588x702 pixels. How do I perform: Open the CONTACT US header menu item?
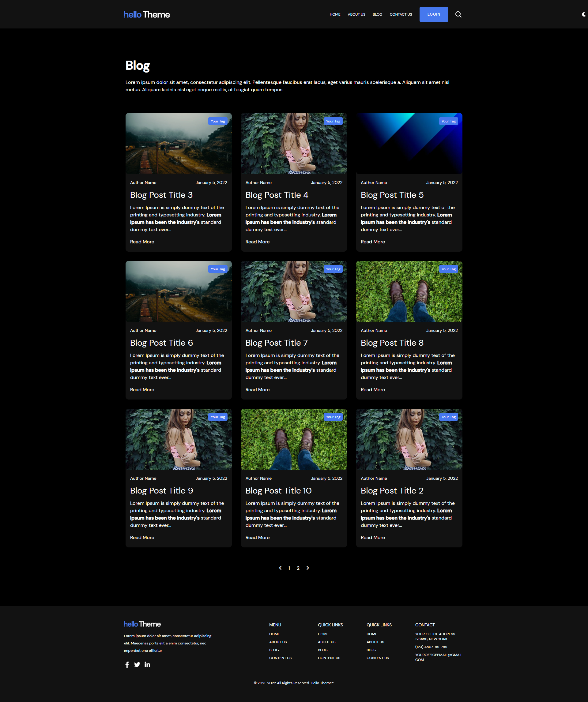coord(401,14)
